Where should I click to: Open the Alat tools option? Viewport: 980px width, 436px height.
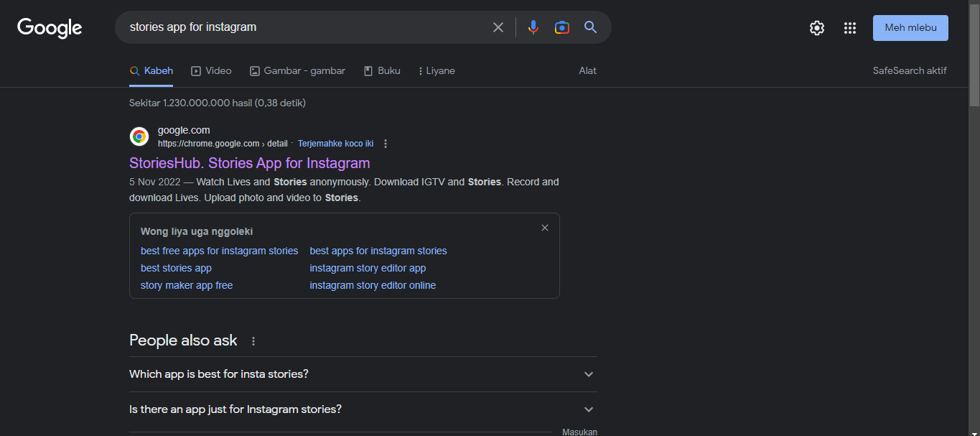coord(588,70)
